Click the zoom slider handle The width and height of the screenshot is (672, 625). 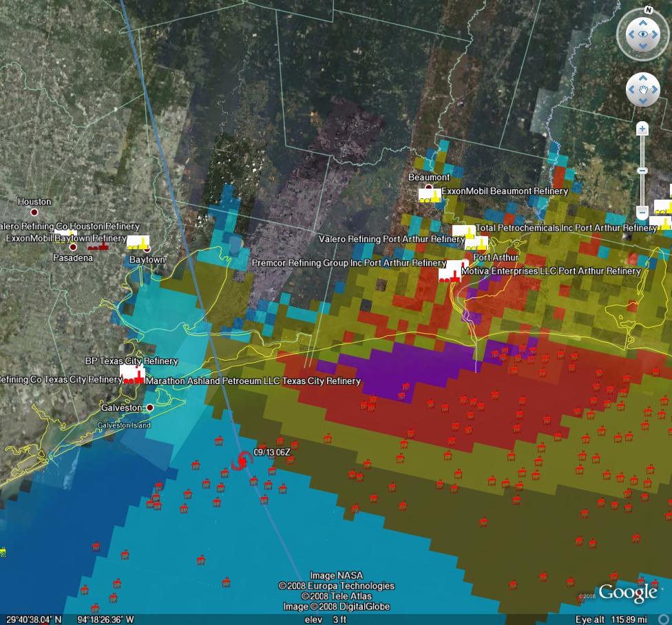tap(642, 171)
